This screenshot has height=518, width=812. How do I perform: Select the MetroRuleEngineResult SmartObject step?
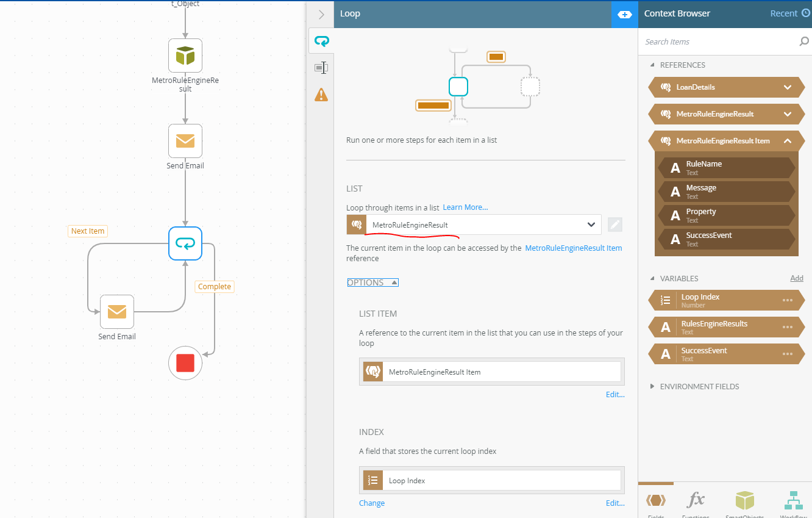tap(185, 56)
